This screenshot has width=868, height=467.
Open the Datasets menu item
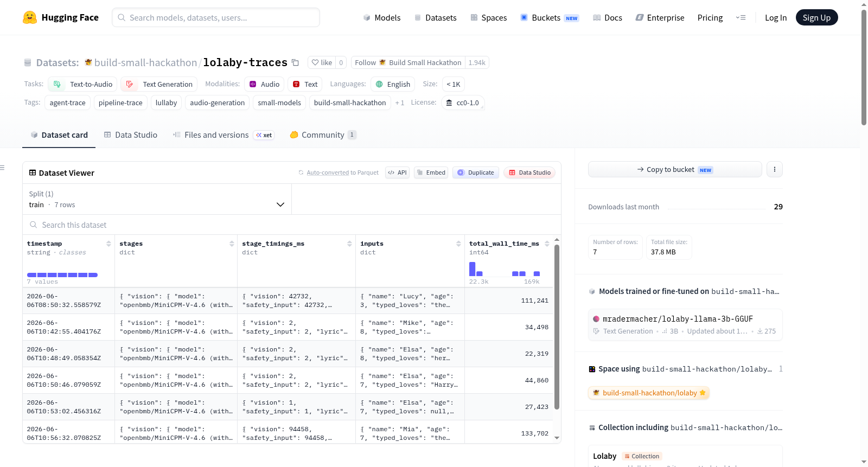click(435, 17)
